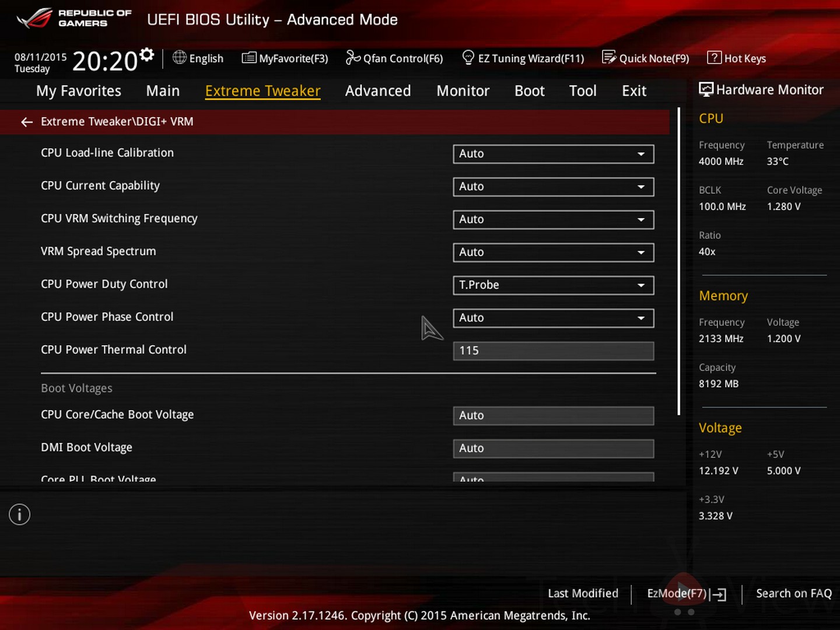Open MyFavorite(F3) list icon
This screenshot has width=840, height=630.
[249, 58]
